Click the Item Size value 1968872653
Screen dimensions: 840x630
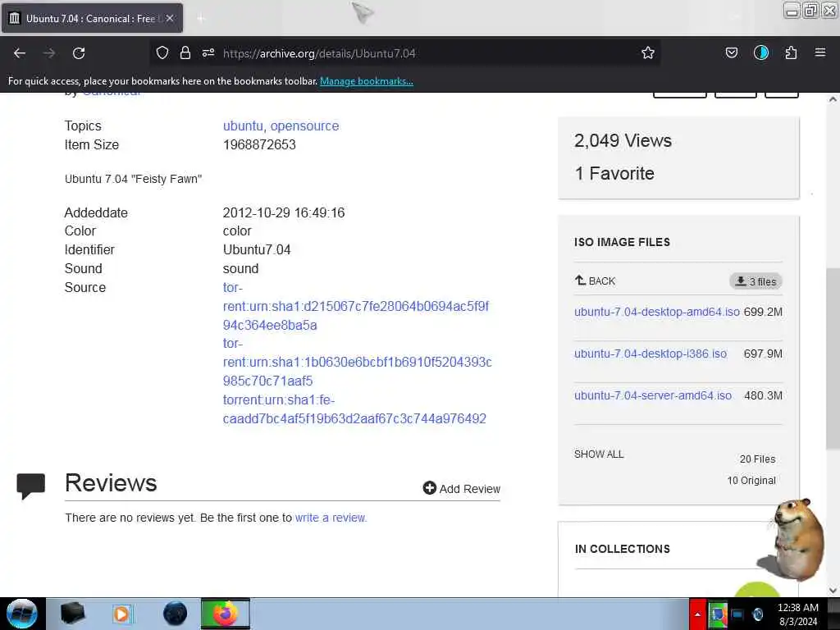coord(259,144)
